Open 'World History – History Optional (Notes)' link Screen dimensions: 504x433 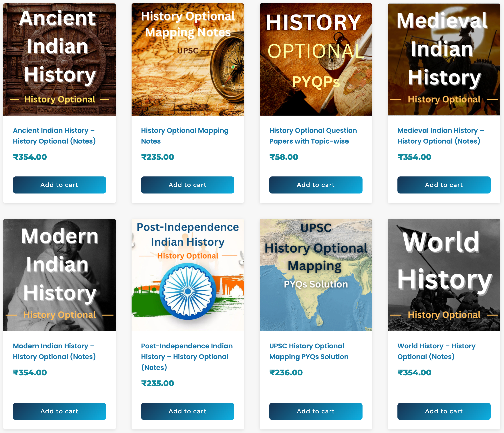tap(436, 351)
